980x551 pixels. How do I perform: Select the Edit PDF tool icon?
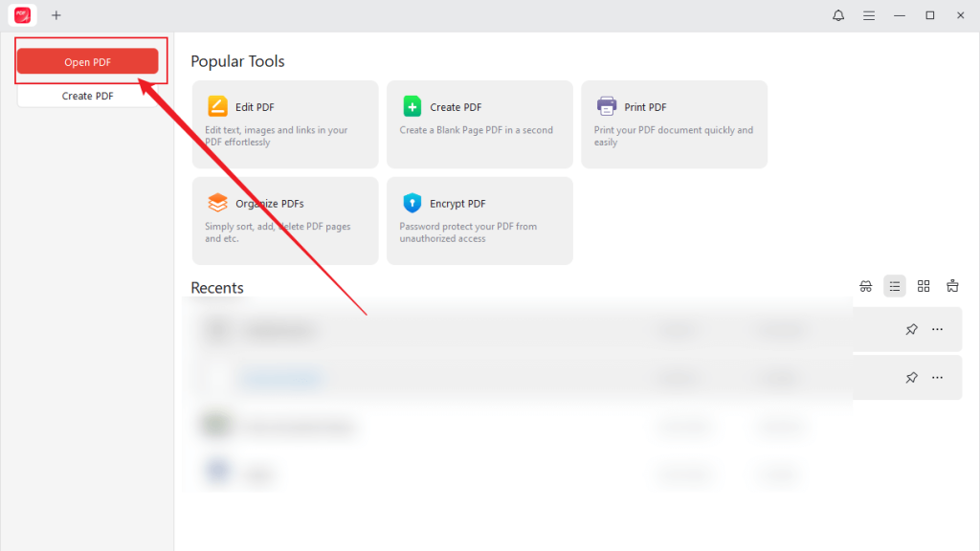pyautogui.click(x=218, y=107)
